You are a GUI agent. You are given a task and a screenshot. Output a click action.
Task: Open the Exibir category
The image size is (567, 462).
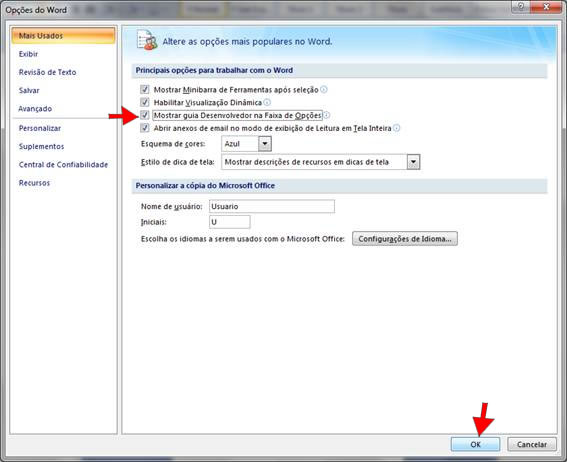[x=28, y=54]
